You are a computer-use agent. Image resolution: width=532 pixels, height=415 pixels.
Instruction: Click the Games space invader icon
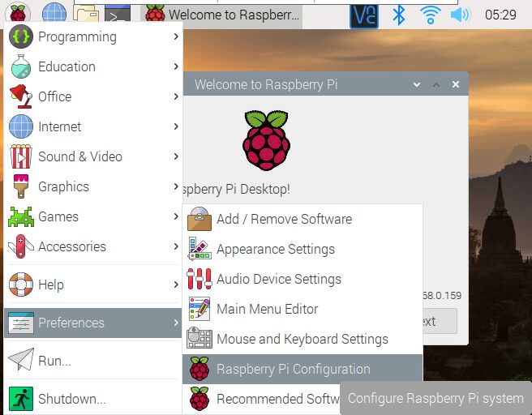[21, 216]
